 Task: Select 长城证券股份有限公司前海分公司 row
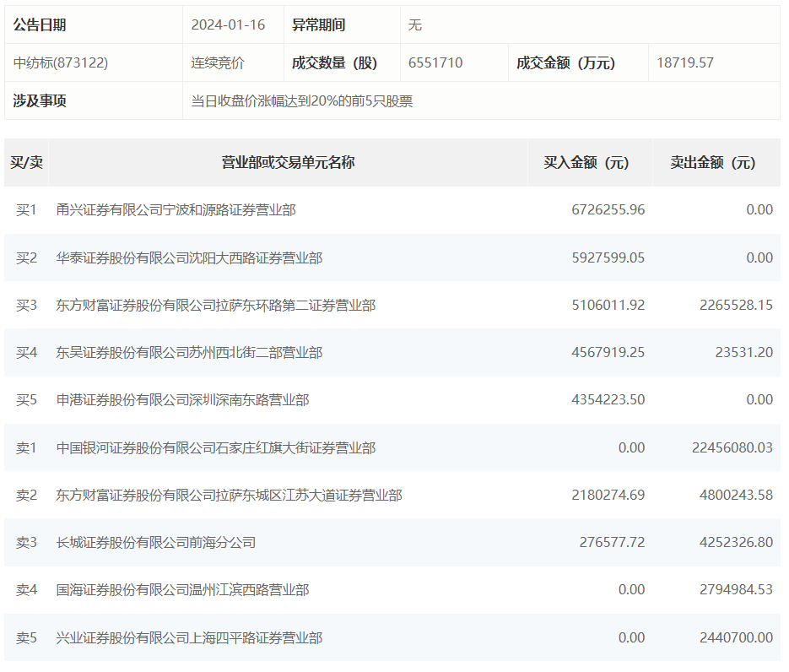tap(392, 542)
